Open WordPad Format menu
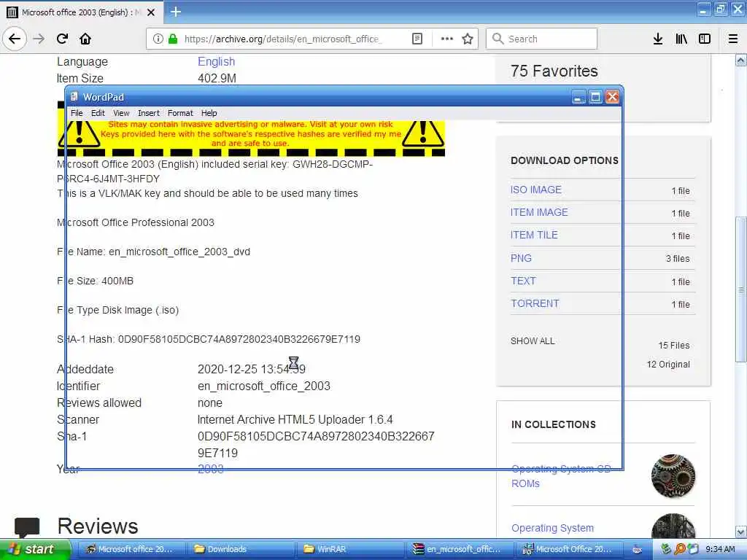Viewport: 747px width, 560px height. coord(180,113)
